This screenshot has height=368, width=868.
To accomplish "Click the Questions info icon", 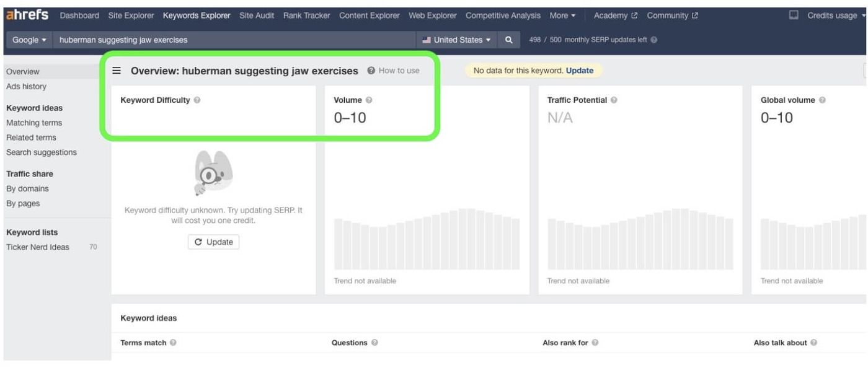I will (x=374, y=343).
